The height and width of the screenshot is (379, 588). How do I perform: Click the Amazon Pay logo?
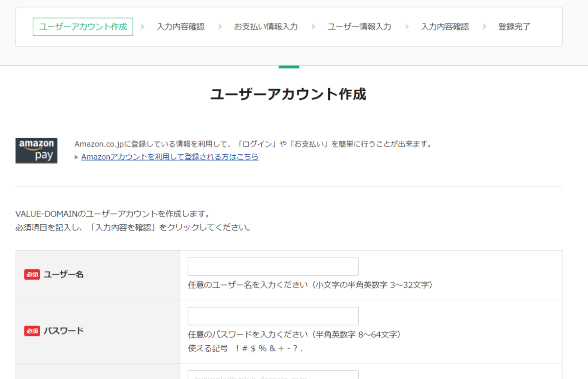point(36,151)
